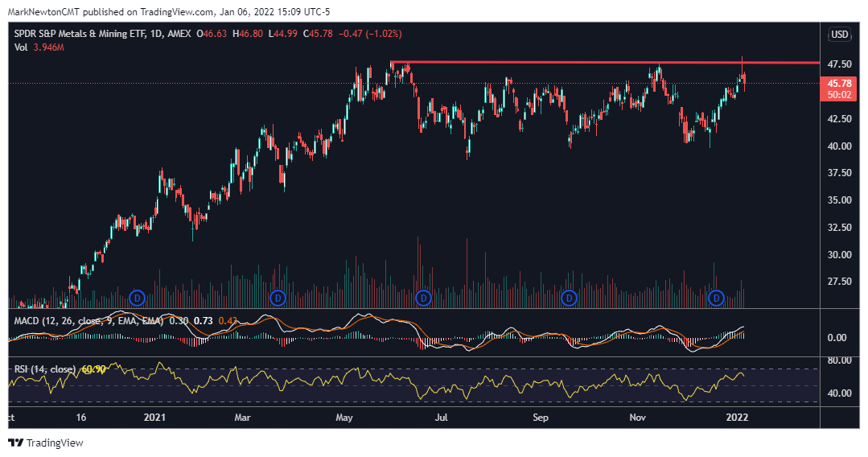Click the dividend marker near March
Screen dimensions: 868x457
click(278, 298)
